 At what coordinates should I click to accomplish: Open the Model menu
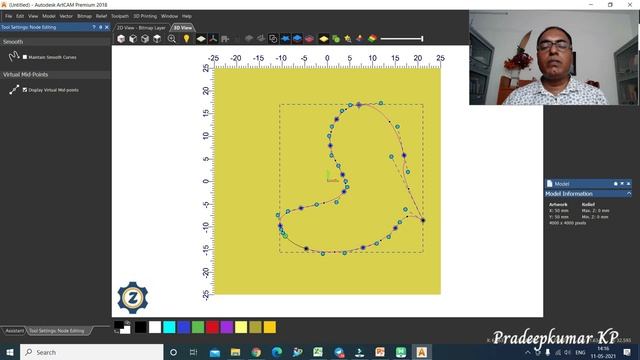pyautogui.click(x=49, y=16)
